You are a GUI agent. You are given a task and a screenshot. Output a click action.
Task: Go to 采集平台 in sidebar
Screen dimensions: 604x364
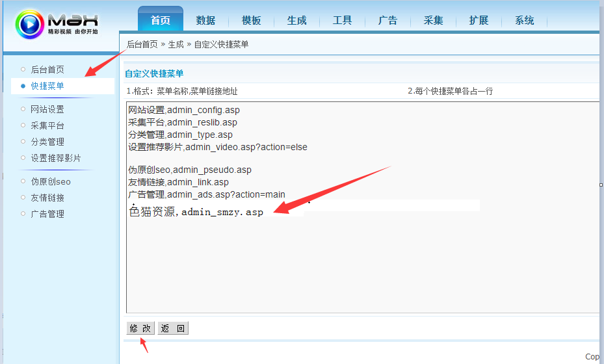[x=47, y=125]
